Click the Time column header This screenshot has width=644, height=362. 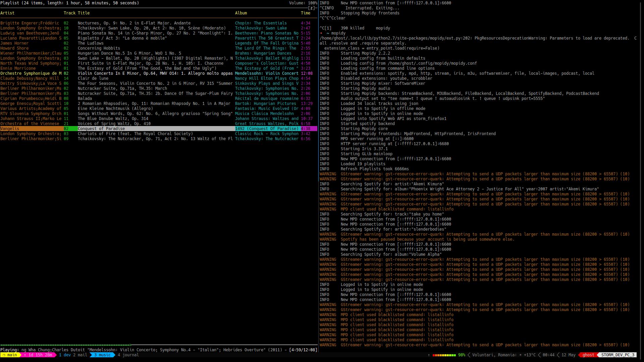coord(306,13)
